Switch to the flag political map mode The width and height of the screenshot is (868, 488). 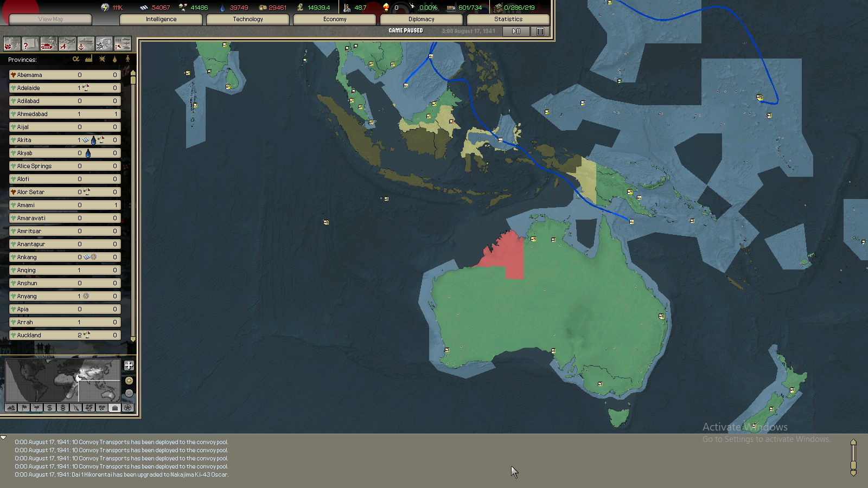point(24,408)
